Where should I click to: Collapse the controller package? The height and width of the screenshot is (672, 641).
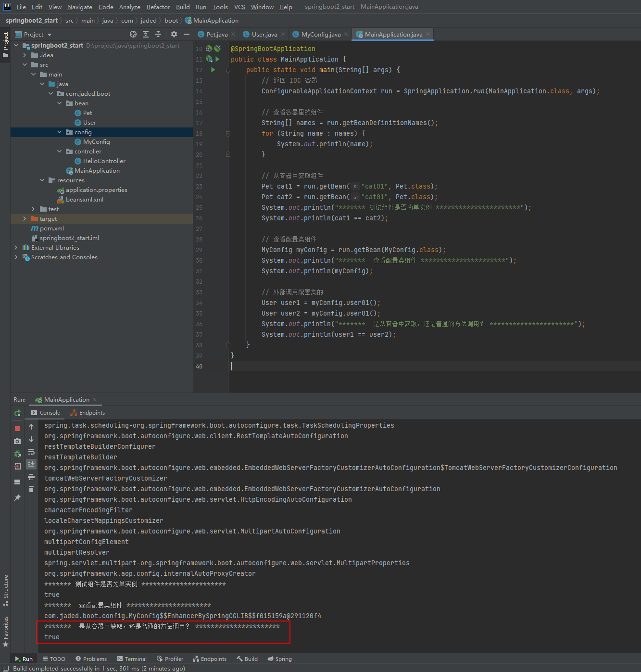coord(60,151)
